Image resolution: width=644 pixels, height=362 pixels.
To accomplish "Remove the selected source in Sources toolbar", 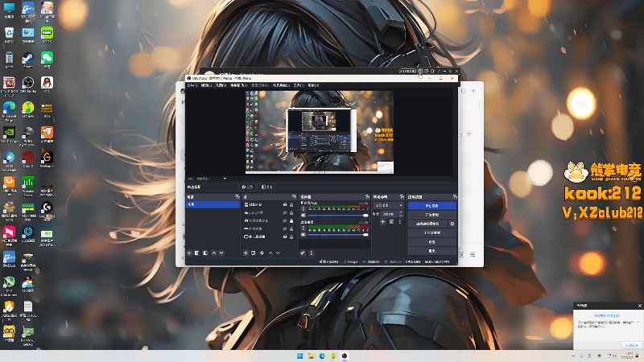I will click(254, 253).
